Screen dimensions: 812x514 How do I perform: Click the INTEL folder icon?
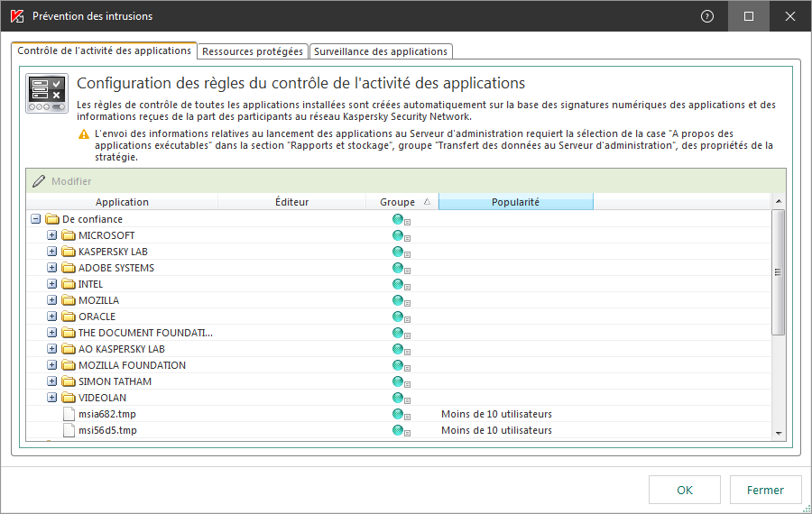coord(69,284)
